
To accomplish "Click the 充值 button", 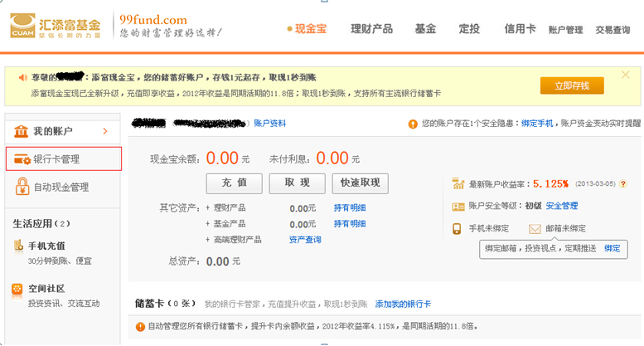I will point(234,183).
